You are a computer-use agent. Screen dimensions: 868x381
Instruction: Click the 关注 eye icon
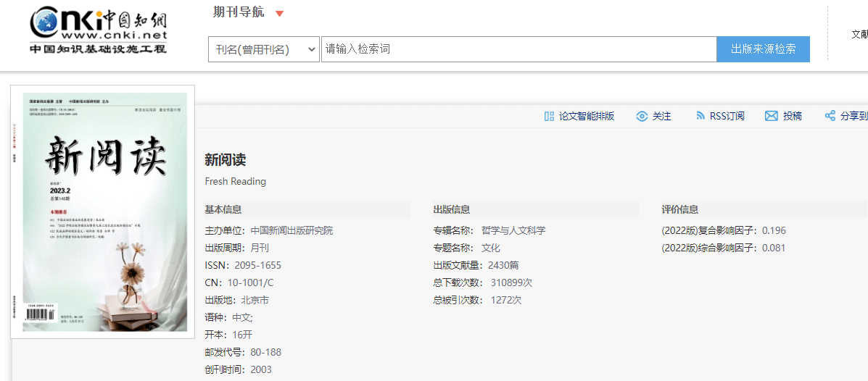[x=642, y=116]
